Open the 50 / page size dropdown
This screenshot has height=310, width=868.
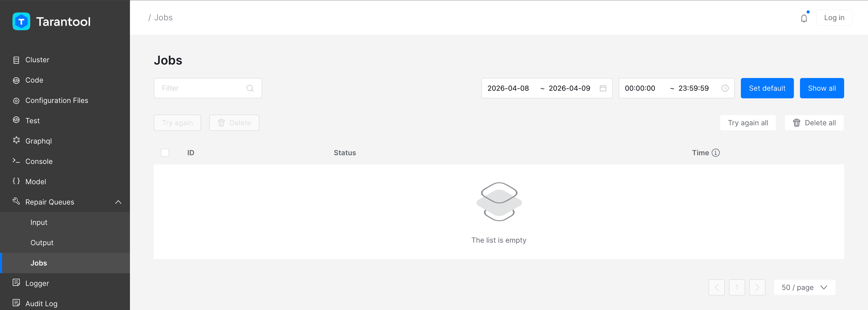coord(804,287)
